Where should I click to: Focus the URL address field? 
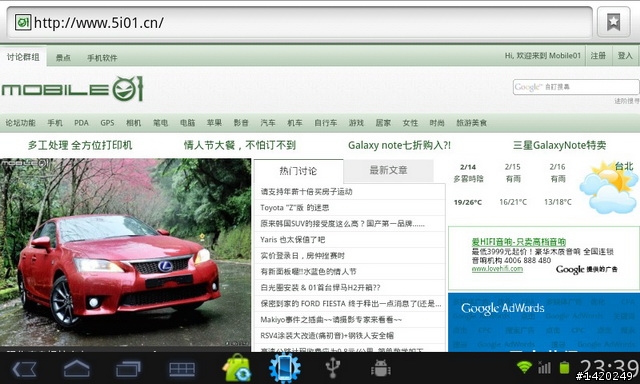click(299, 22)
